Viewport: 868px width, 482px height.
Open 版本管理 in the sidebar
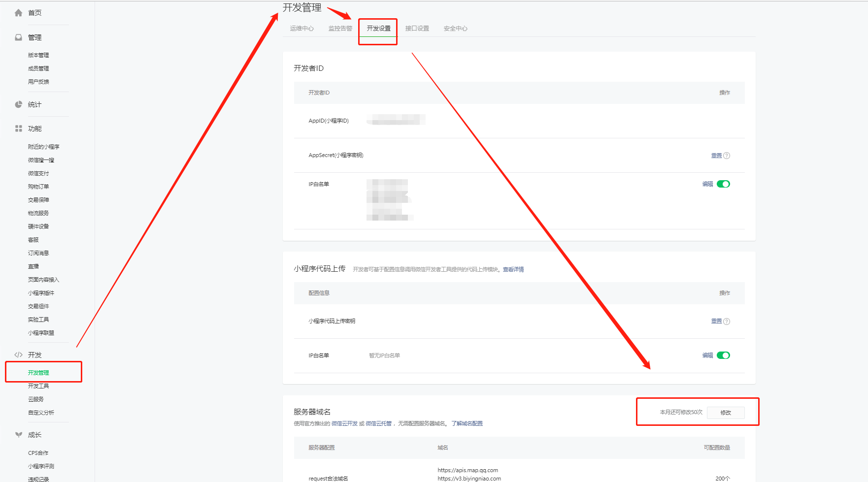(38, 55)
